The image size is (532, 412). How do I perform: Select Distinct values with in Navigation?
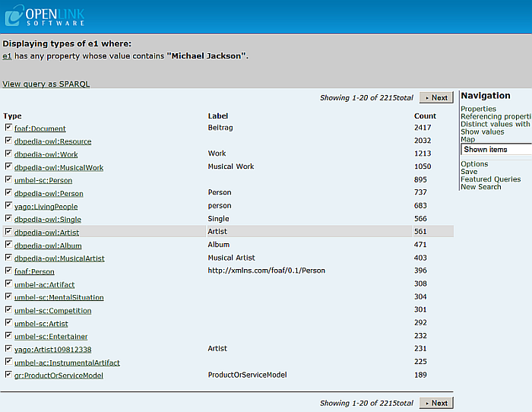click(496, 124)
